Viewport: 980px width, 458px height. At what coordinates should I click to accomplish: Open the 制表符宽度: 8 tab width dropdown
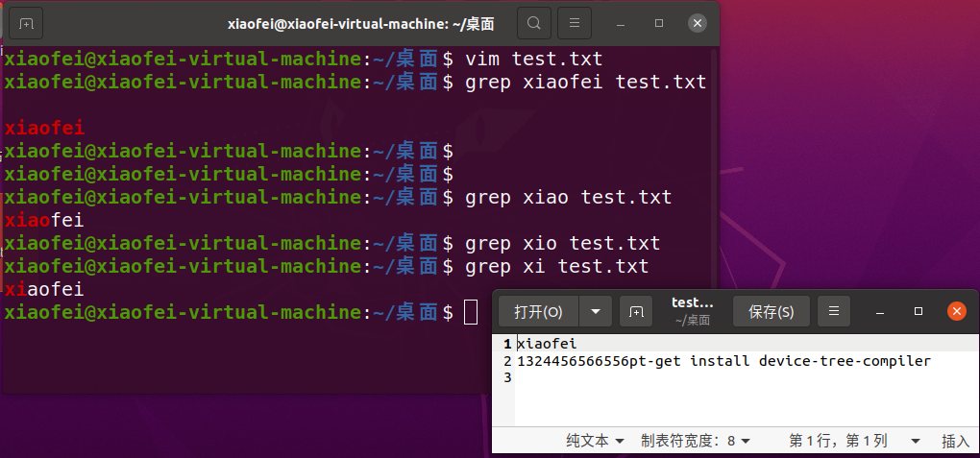pos(696,441)
